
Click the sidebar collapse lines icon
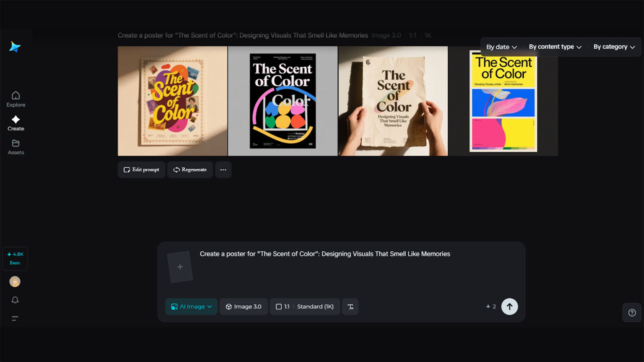[15, 318]
